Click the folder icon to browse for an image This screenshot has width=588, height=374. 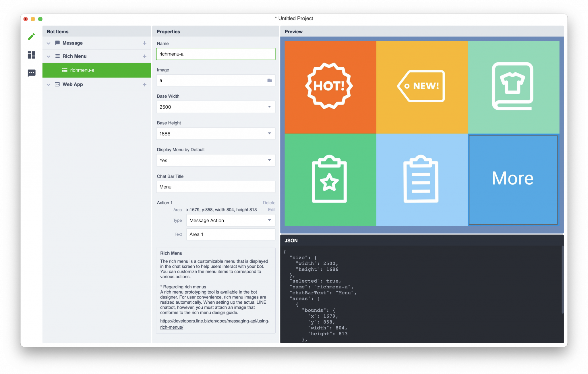point(269,80)
